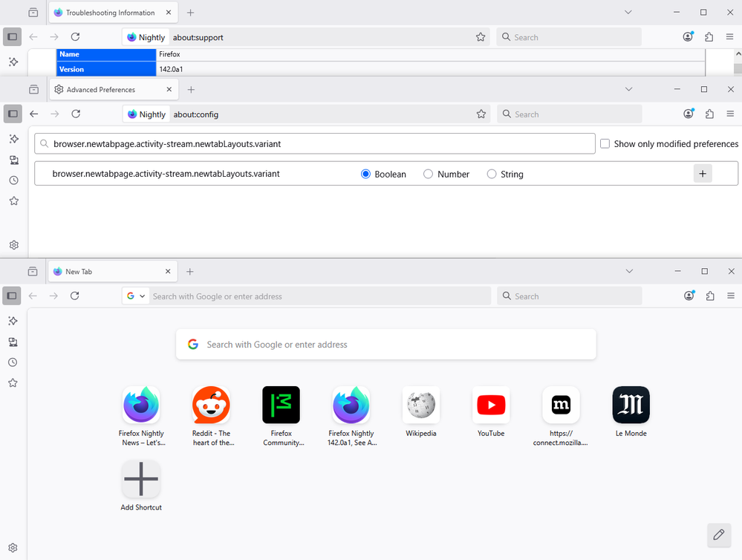Screen dimensions: 742x560
Task: Expand the tab list in the Advanced Preferences window
Action: click(x=628, y=89)
